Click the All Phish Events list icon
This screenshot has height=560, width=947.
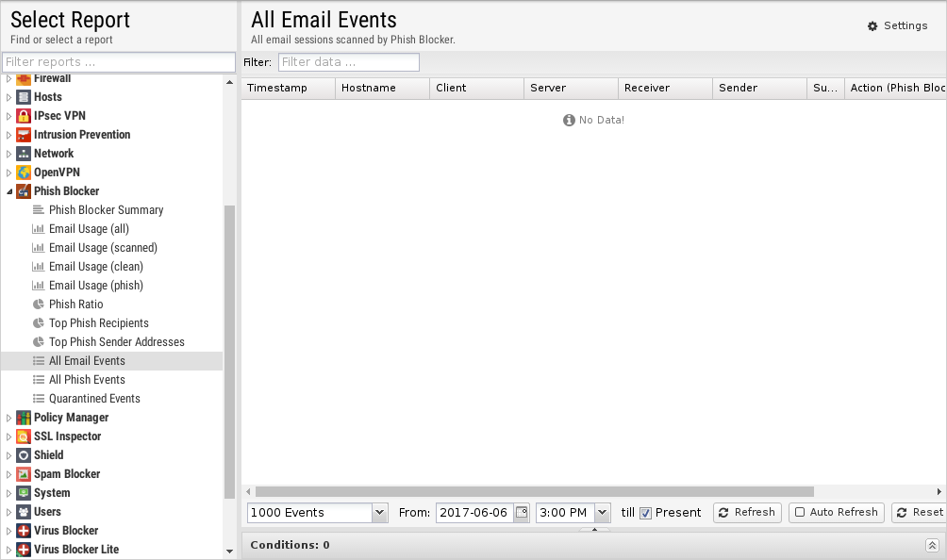coord(38,380)
